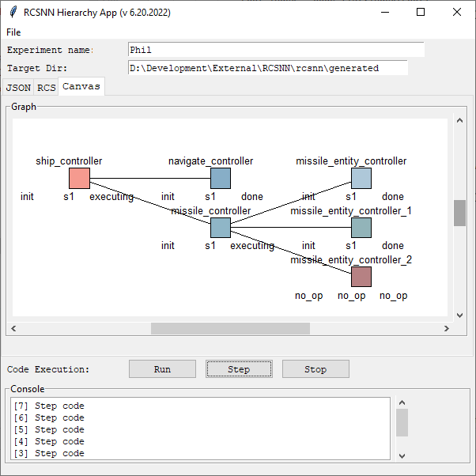
Task: Click the graph canvas left scroll arrow
Action: (13, 328)
